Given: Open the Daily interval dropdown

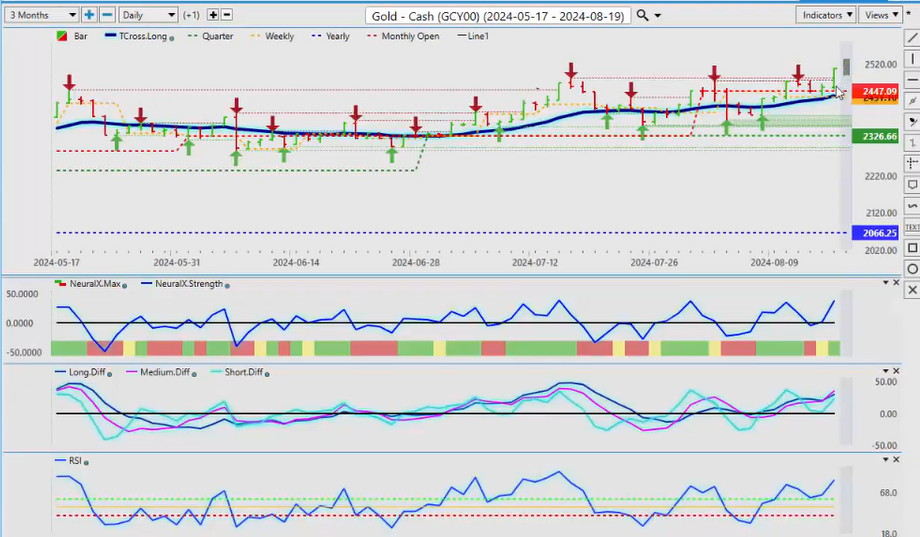Looking at the screenshot, I should coord(148,15).
